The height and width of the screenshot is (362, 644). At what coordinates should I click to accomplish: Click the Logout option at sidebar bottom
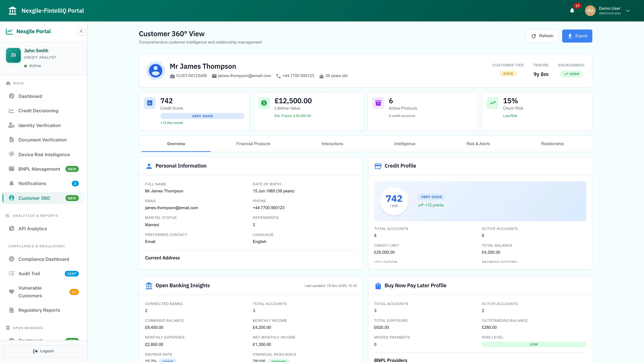coord(43,351)
